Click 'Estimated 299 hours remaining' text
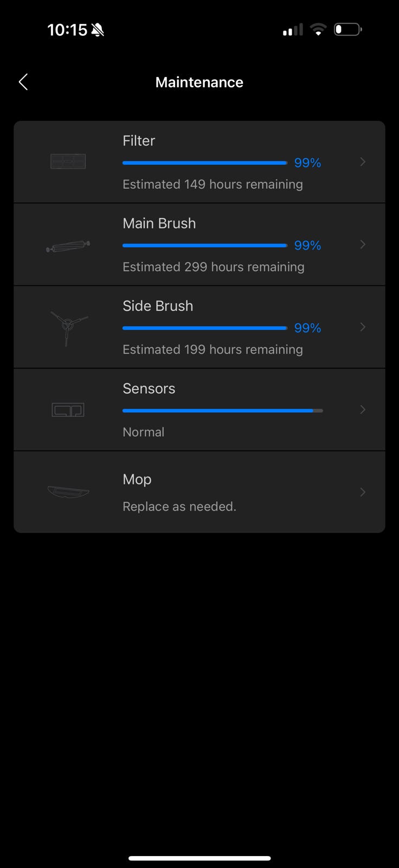This screenshot has height=868, width=399. pyautogui.click(x=213, y=267)
